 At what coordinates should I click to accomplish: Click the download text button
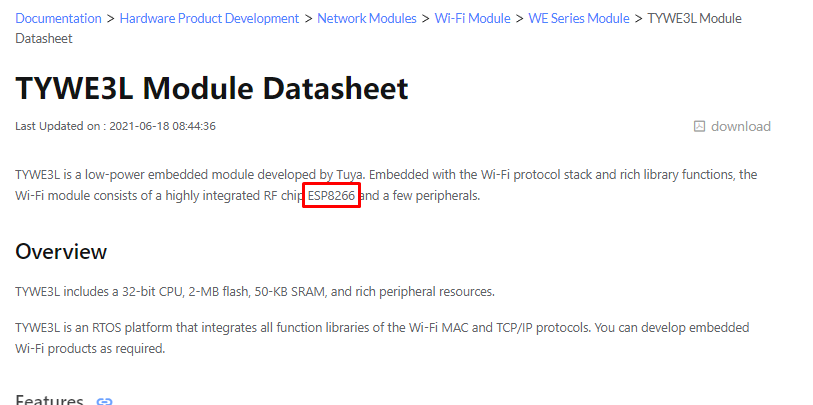point(740,126)
